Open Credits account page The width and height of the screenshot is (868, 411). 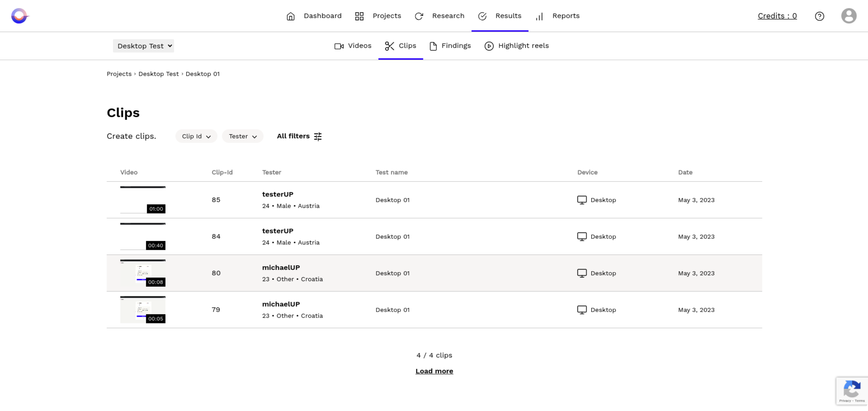[x=777, y=15]
